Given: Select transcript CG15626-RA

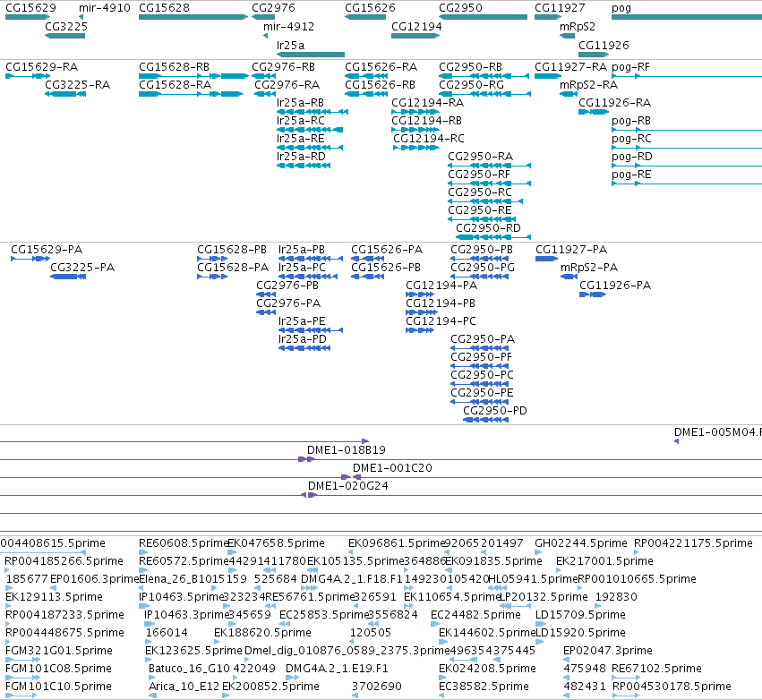Looking at the screenshot, I should [366, 76].
